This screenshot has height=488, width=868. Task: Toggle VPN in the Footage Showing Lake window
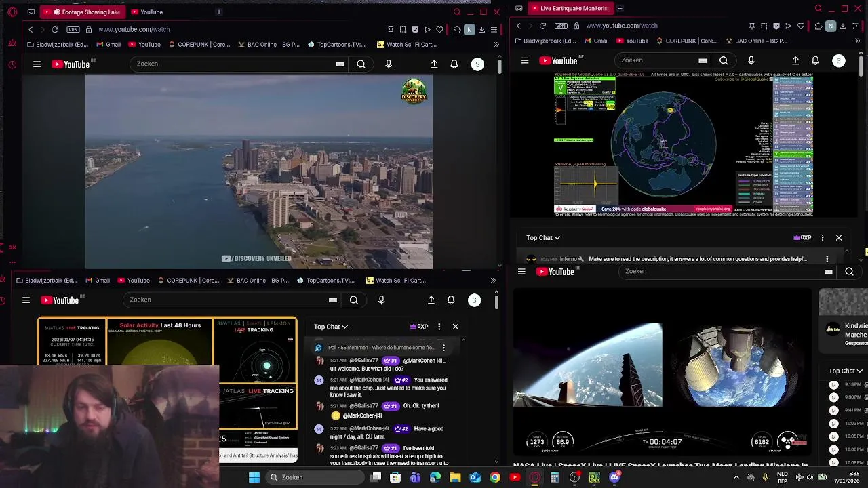click(x=73, y=29)
